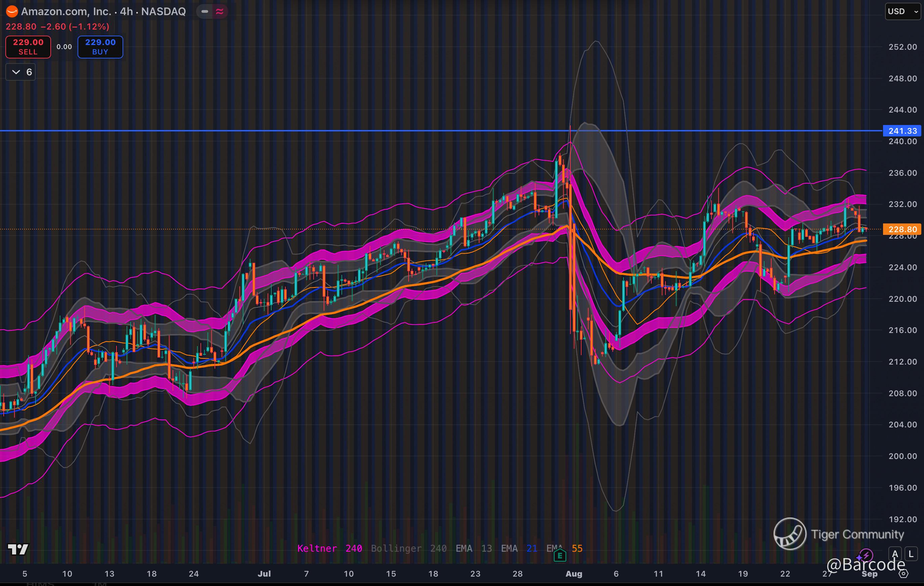Click the gray dash market status icon
Viewport: 924px width, 586px height.
(205, 11)
